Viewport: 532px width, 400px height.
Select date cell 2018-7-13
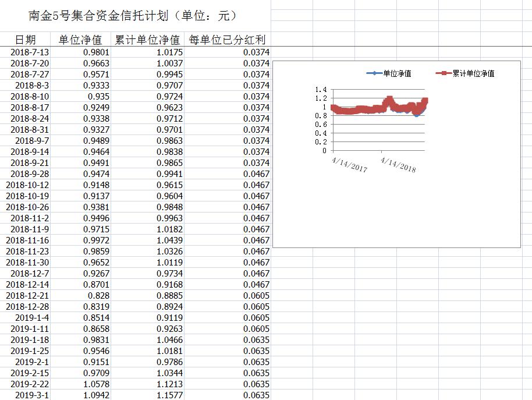25,52
